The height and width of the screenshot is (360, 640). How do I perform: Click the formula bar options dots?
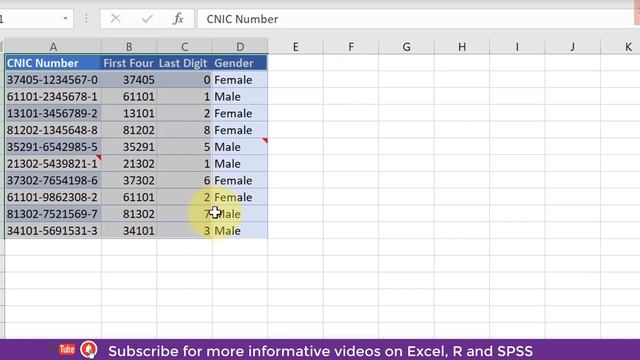click(86, 18)
